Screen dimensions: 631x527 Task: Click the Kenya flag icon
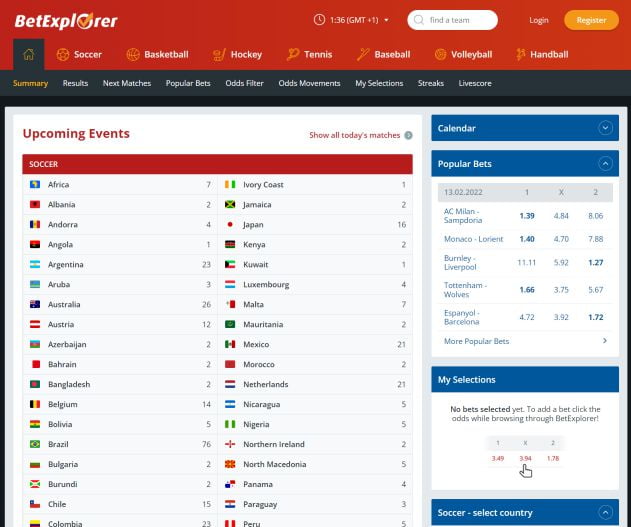click(230, 244)
